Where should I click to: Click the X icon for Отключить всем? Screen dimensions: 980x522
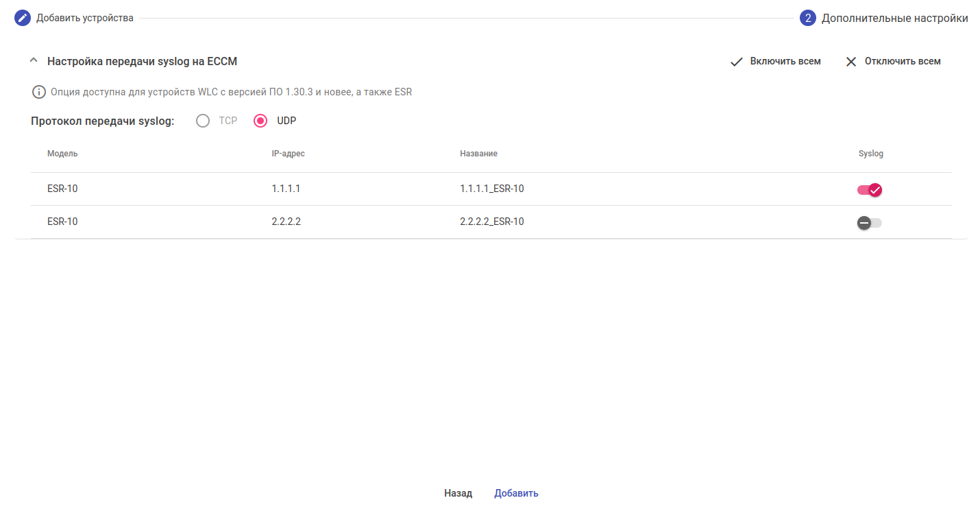coord(851,62)
